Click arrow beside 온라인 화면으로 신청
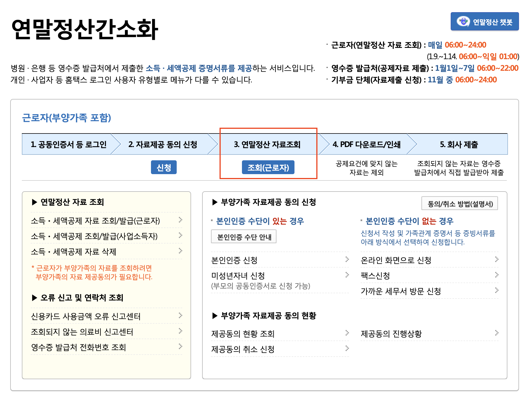This screenshot has height=398, width=532. (x=497, y=260)
